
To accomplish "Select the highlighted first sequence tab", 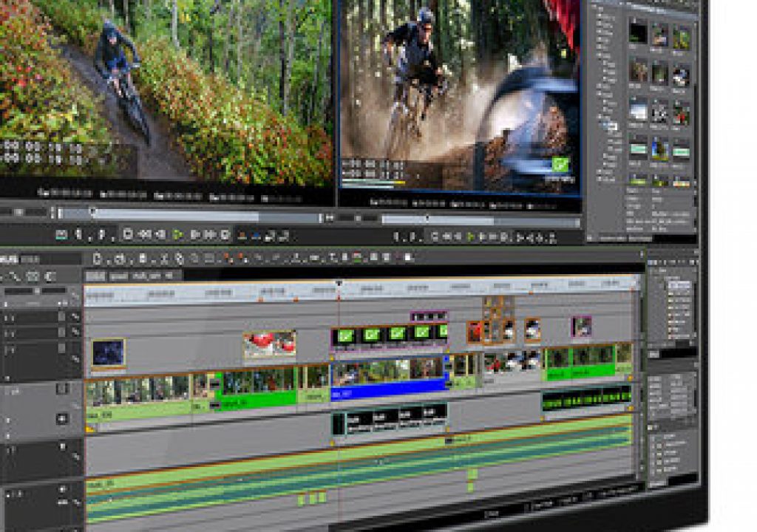I will (x=95, y=276).
